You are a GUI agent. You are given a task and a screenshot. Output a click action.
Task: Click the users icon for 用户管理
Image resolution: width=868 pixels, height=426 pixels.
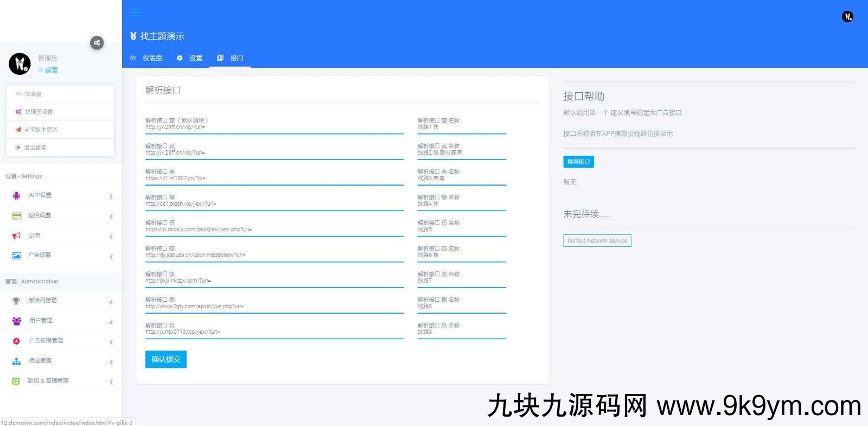(16, 321)
